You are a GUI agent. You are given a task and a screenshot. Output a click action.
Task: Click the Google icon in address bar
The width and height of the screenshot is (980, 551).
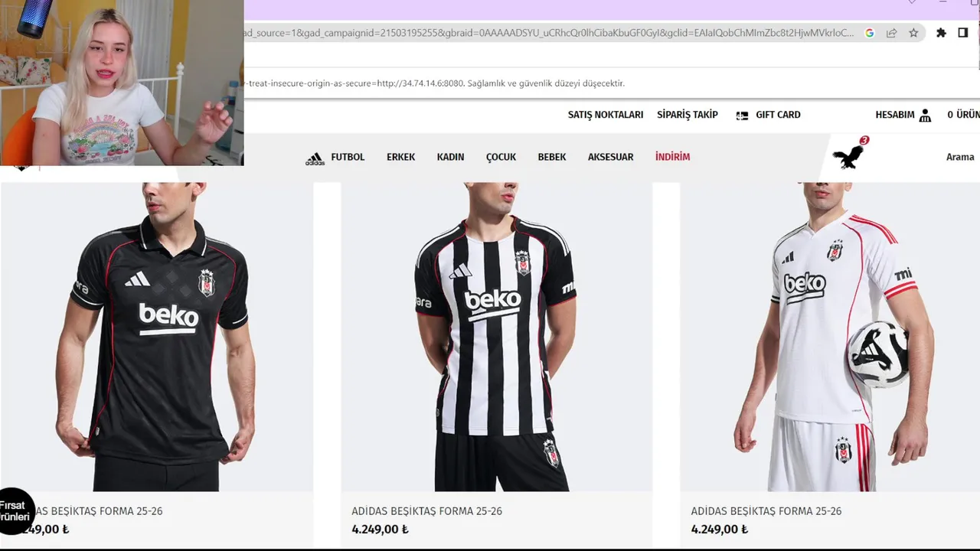870,33
